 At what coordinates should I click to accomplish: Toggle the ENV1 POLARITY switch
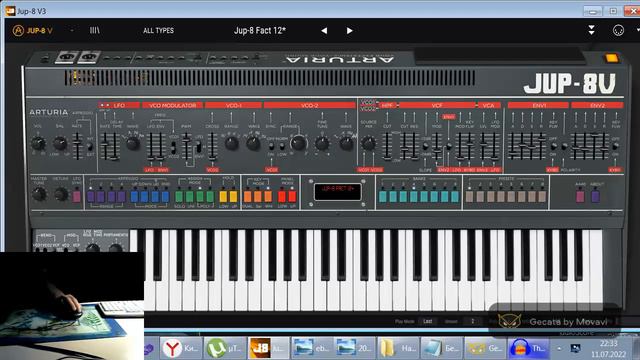click(564, 147)
